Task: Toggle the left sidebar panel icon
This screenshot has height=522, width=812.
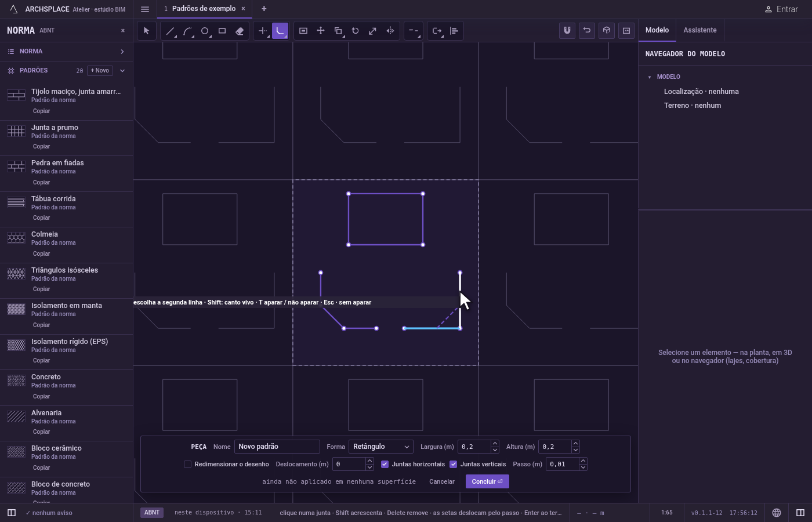Action: tap(12, 513)
